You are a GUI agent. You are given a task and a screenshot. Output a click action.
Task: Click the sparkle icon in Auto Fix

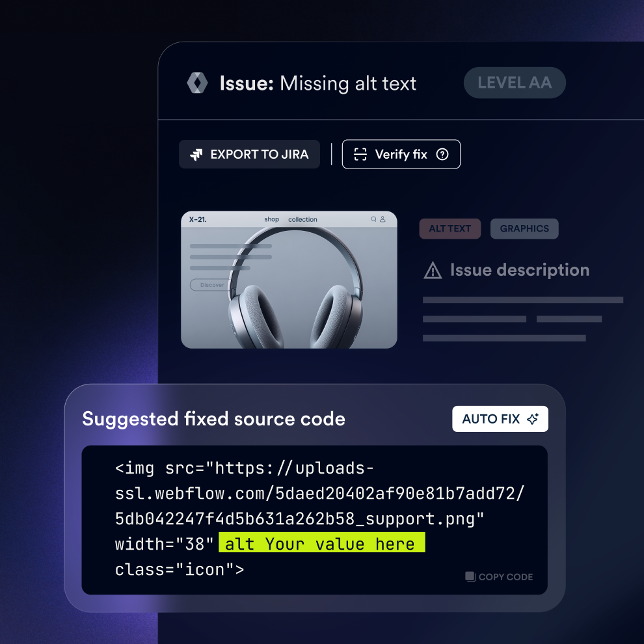(533, 419)
